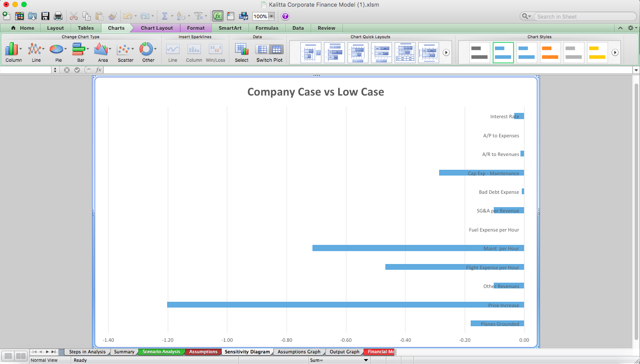Switch plot to series in rows

click(x=263, y=49)
